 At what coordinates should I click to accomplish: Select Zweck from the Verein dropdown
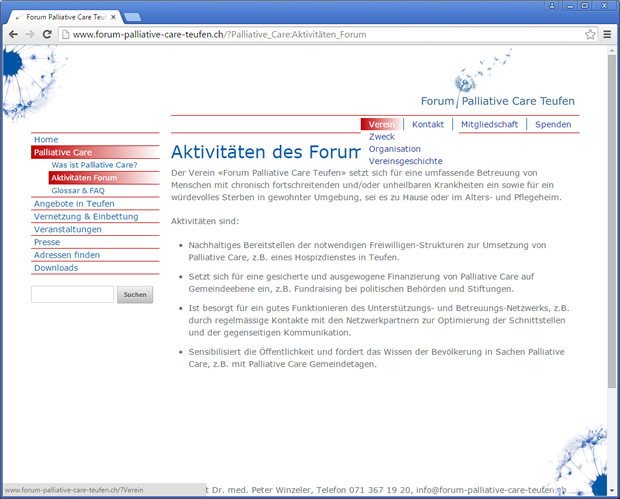[x=382, y=137]
